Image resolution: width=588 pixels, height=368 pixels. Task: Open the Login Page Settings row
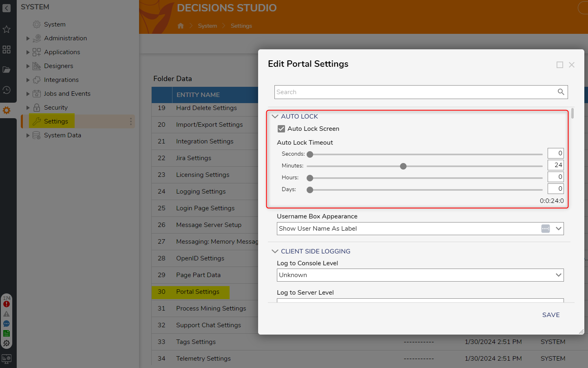click(x=205, y=208)
